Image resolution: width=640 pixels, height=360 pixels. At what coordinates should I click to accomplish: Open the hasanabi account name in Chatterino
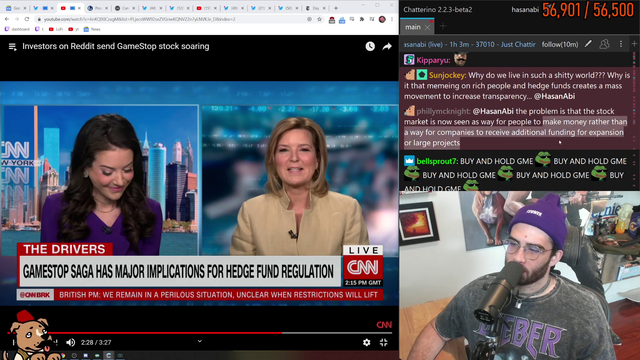pos(525,9)
